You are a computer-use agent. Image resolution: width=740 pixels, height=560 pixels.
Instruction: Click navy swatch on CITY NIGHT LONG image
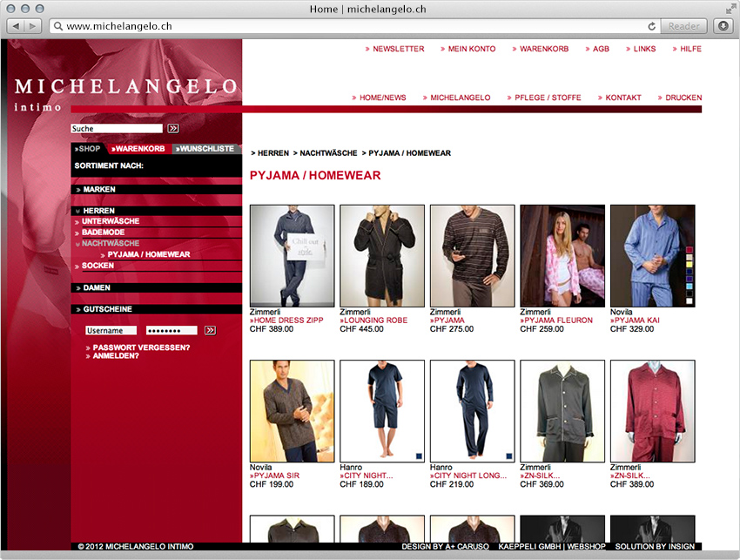tap(508, 456)
